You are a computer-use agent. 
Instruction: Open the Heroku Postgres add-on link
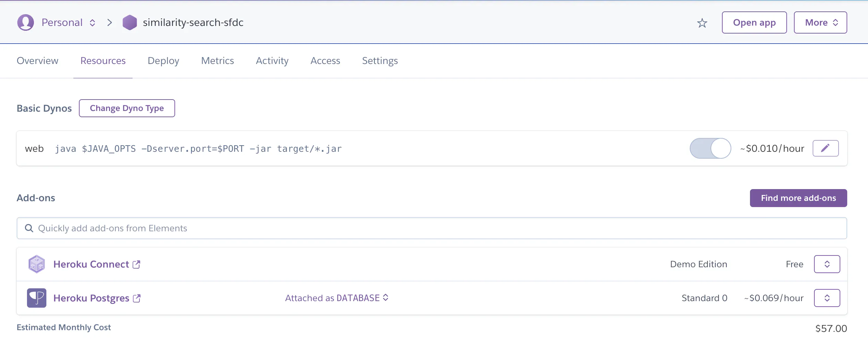(91, 298)
